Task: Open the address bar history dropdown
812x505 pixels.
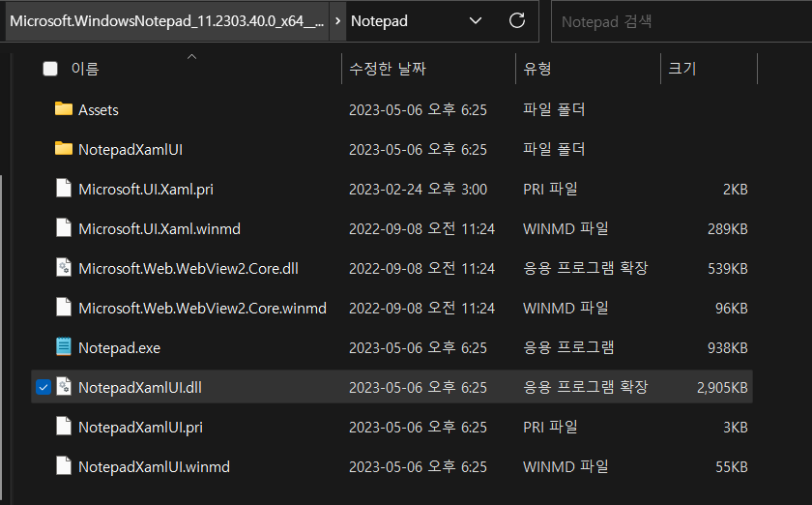Action: tap(476, 20)
